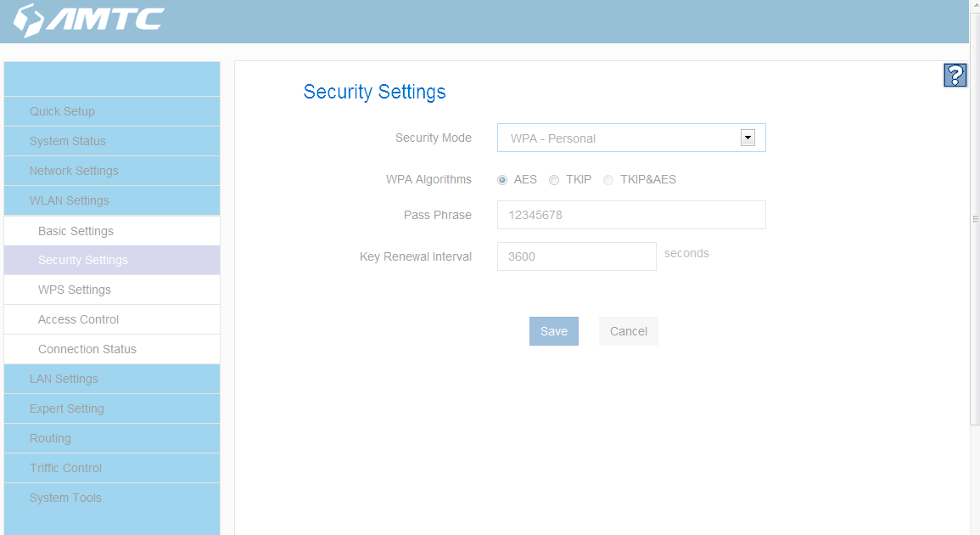Focus the Key Renewal Interval field
The width and height of the screenshot is (980, 535).
[576, 256]
